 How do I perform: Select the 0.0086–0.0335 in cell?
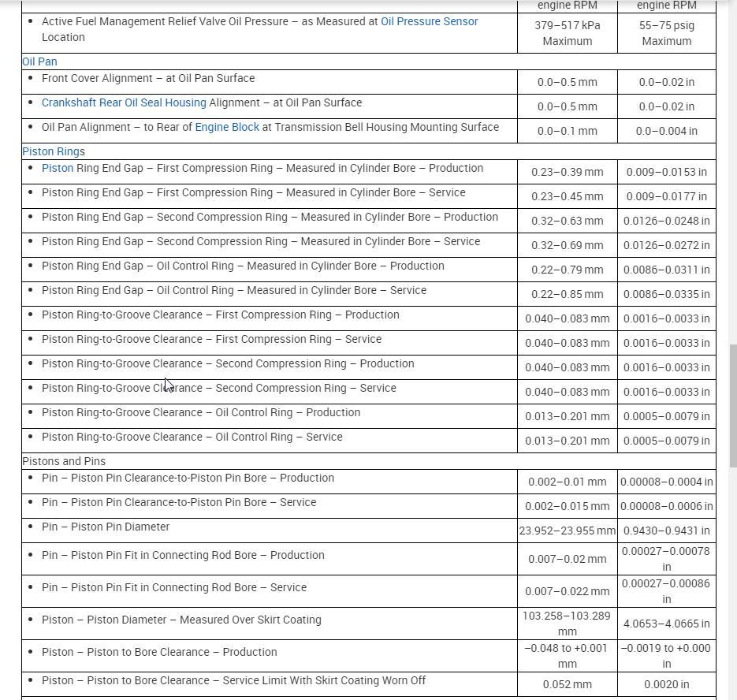tap(667, 294)
